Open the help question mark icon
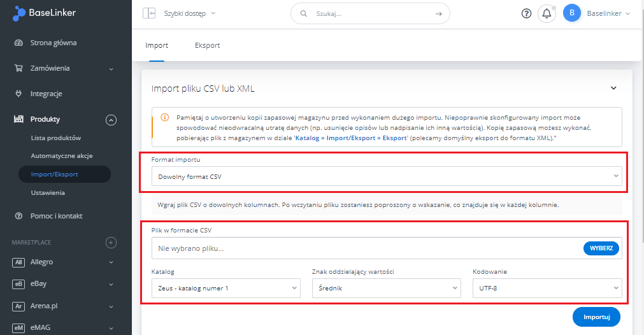 coord(526,13)
